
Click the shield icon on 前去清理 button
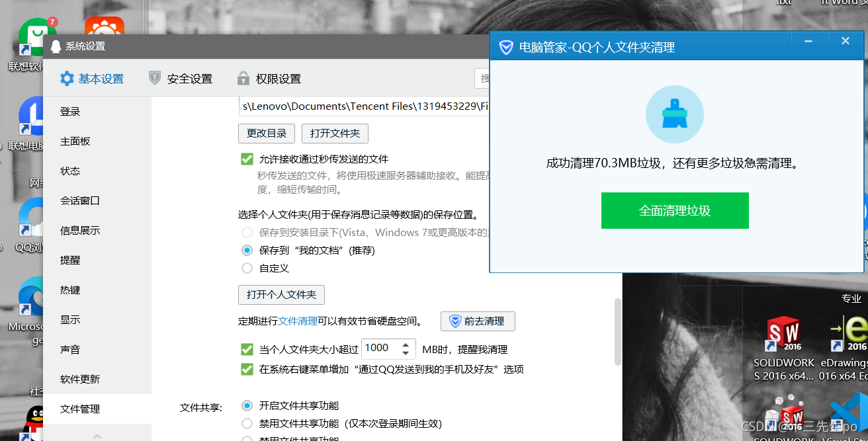[x=455, y=321]
